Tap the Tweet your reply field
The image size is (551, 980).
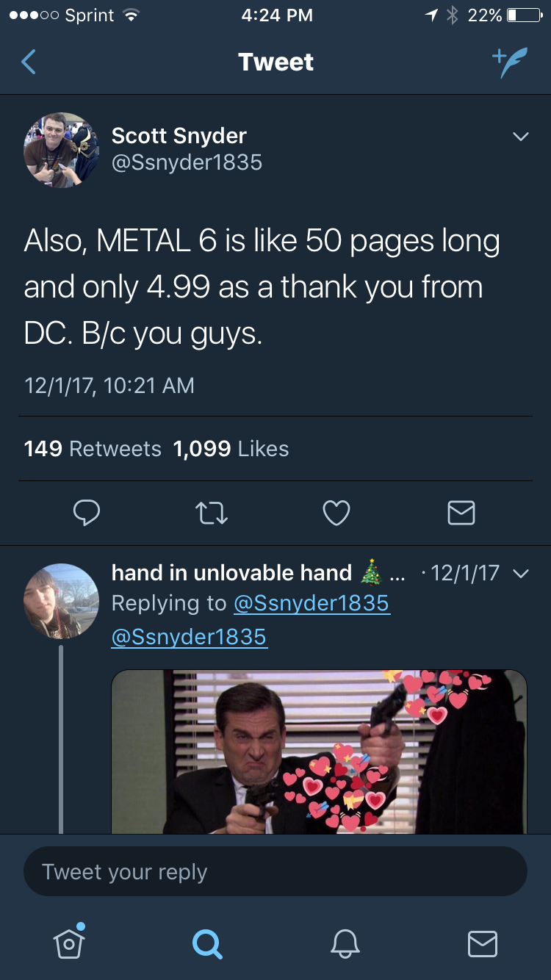pyautogui.click(x=275, y=871)
